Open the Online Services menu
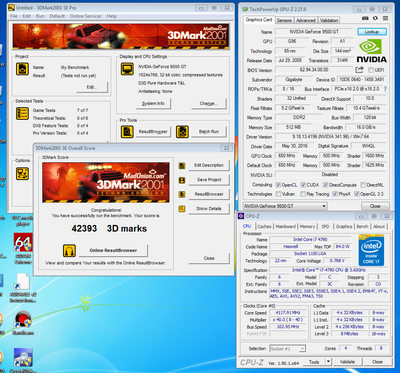400x373 pixels. coord(86,16)
